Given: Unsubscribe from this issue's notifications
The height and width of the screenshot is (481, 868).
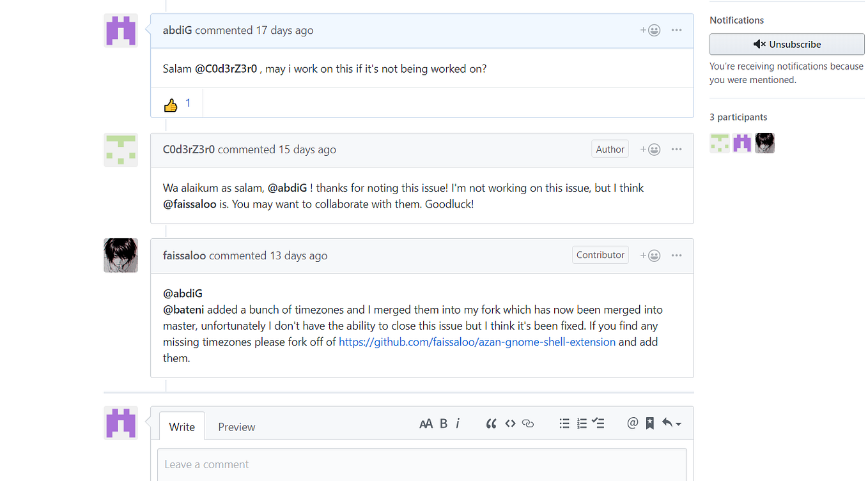Looking at the screenshot, I should click(x=786, y=44).
